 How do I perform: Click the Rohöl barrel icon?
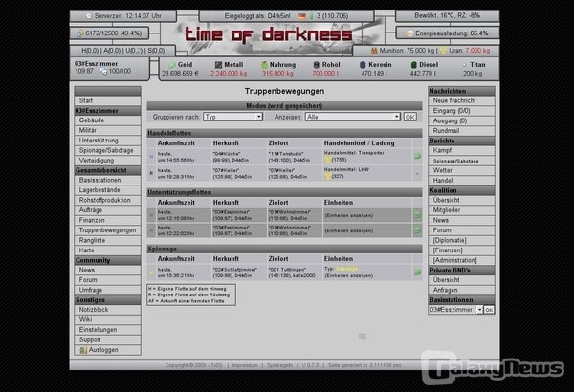[x=317, y=65]
